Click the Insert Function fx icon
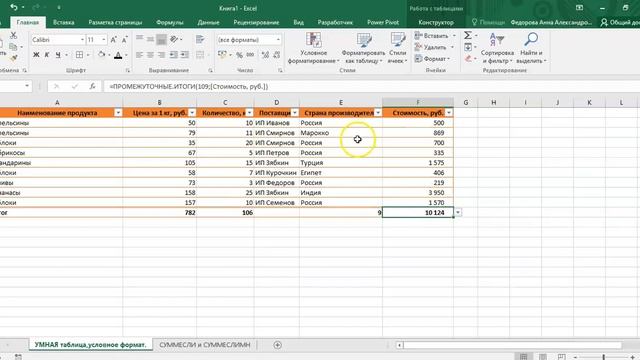640x360 pixels. pyautogui.click(x=93, y=86)
